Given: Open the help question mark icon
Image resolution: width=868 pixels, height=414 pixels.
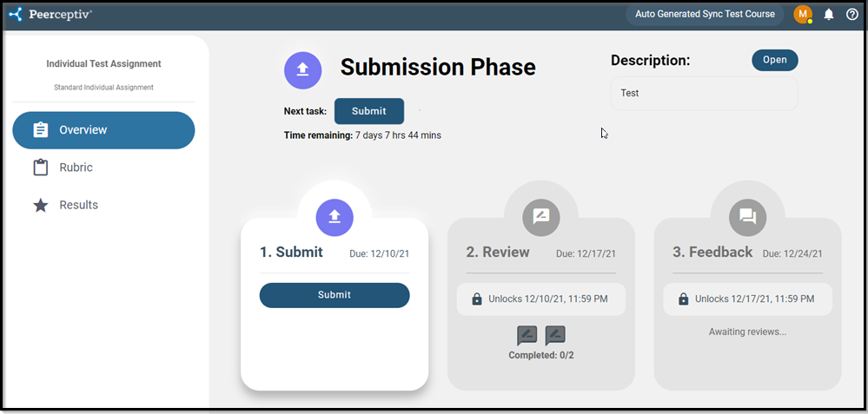Looking at the screenshot, I should pyautogui.click(x=851, y=14).
